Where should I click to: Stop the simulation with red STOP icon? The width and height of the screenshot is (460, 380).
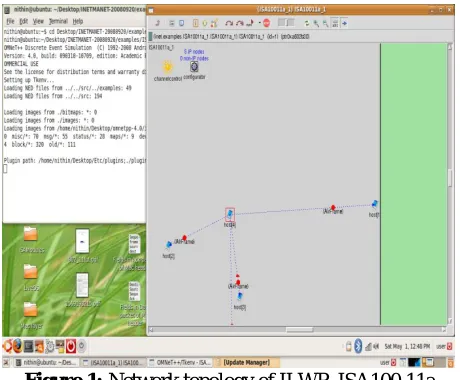266,23
